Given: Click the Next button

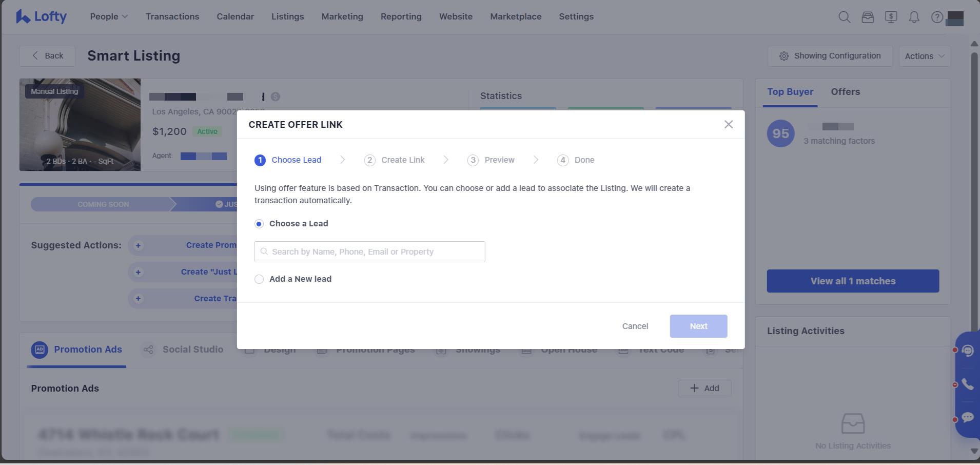Looking at the screenshot, I should 698,326.
